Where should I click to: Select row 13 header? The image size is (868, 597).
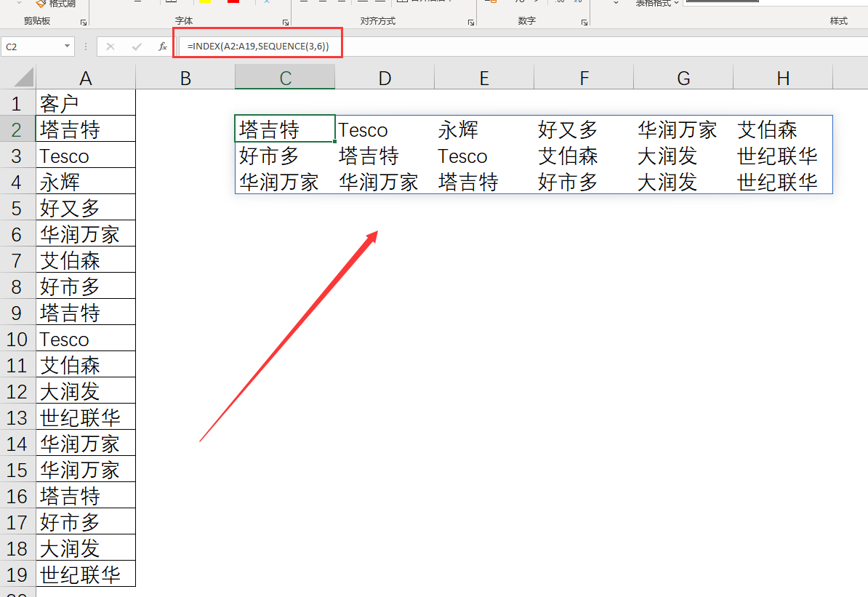pyautogui.click(x=17, y=417)
